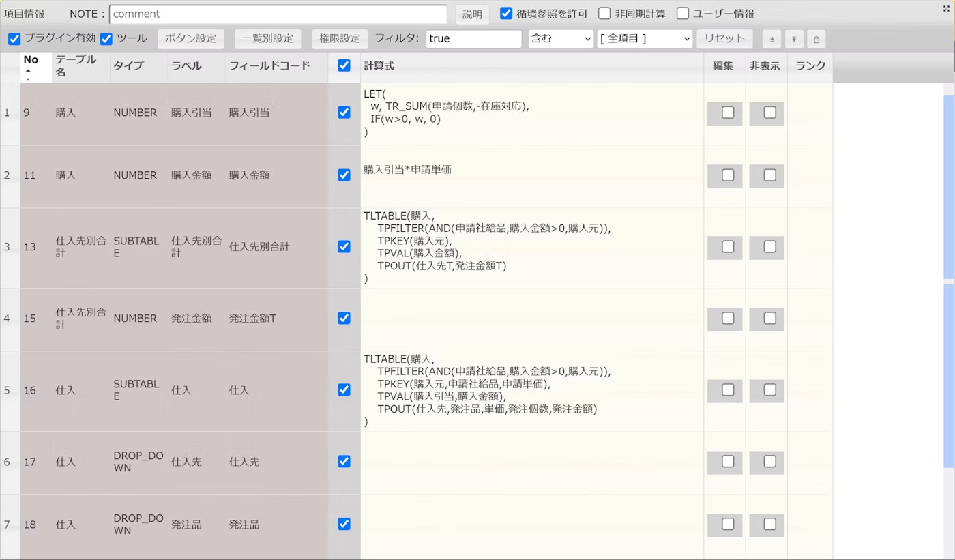Screen dimensions: 955x560
Task: Click the sort arrow in the No column
Action: (28, 71)
